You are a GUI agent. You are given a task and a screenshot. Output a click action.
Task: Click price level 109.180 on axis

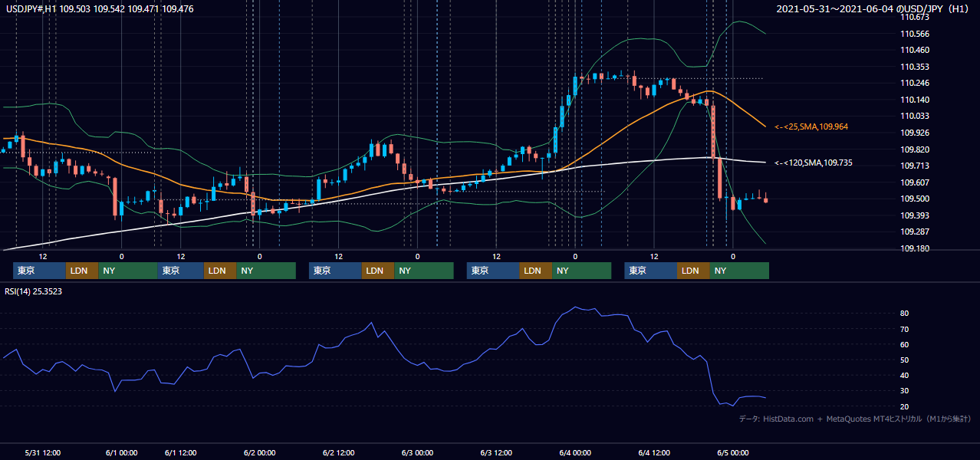pyautogui.click(x=915, y=248)
